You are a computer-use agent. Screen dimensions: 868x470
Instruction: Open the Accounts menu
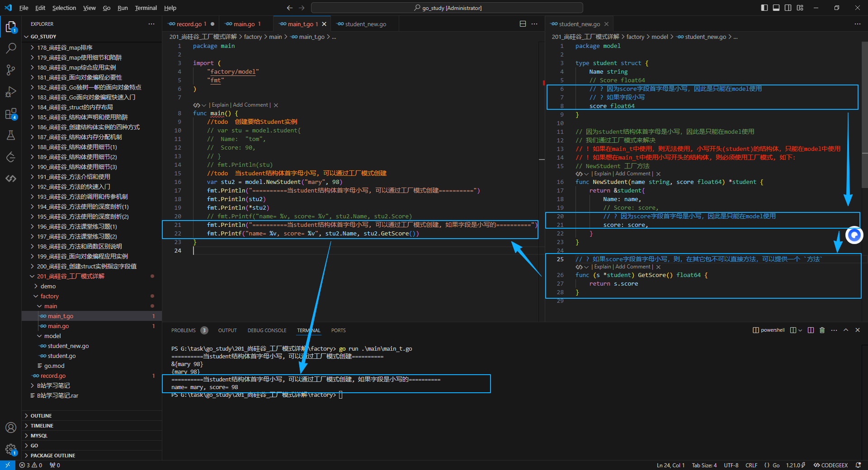pos(11,428)
